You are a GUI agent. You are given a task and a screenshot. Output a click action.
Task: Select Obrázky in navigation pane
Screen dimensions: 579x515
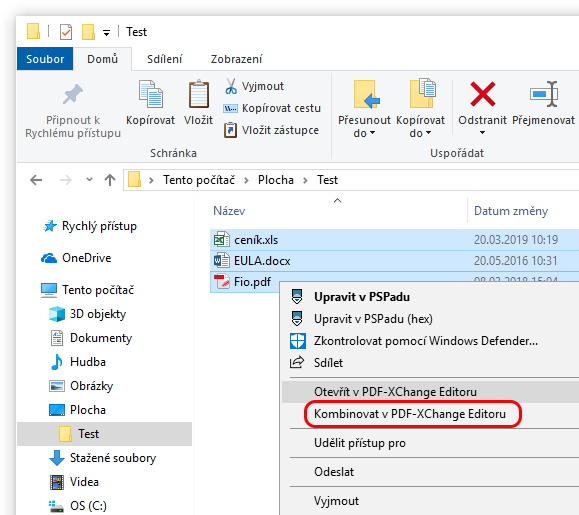point(92,386)
